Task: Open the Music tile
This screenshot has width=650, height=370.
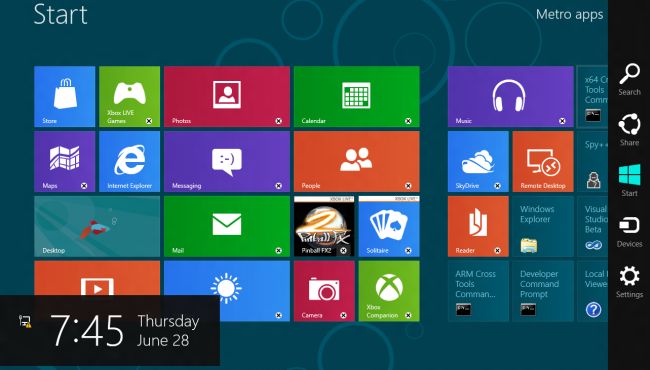Action: point(511,97)
